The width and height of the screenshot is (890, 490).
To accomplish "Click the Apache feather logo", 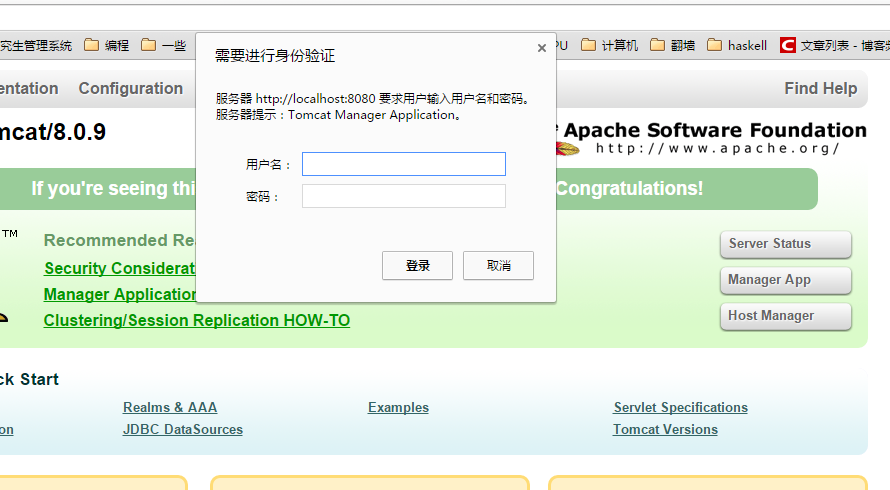I will click(567, 149).
